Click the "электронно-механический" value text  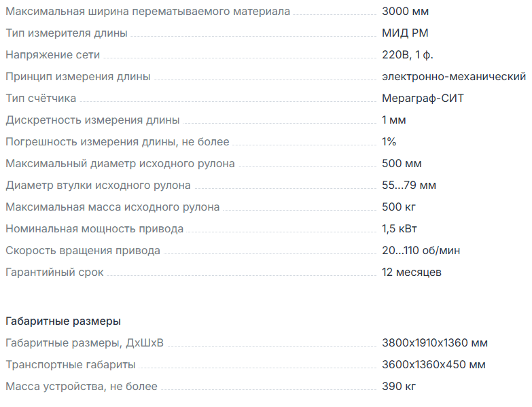tap(454, 77)
